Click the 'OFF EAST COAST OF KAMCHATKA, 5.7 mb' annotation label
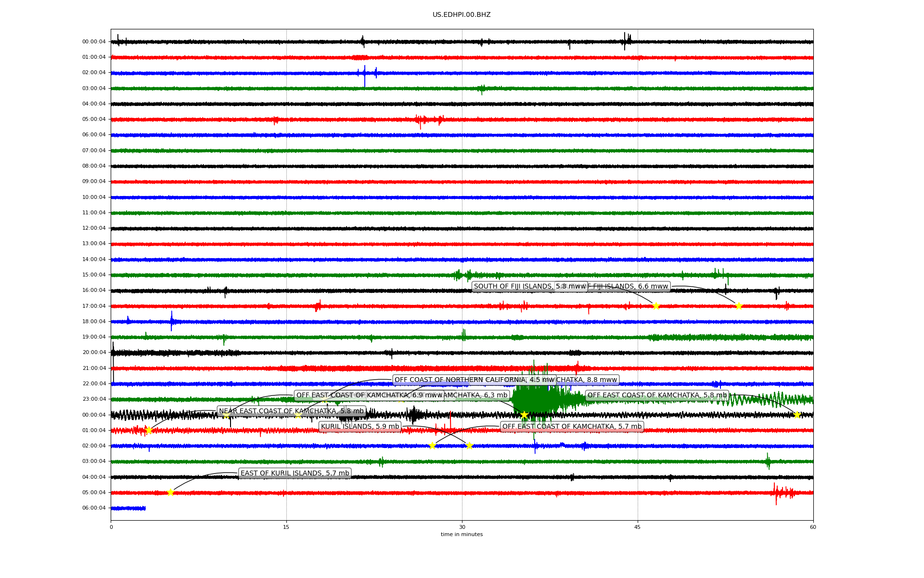The width and height of the screenshot is (924, 578). 572,427
